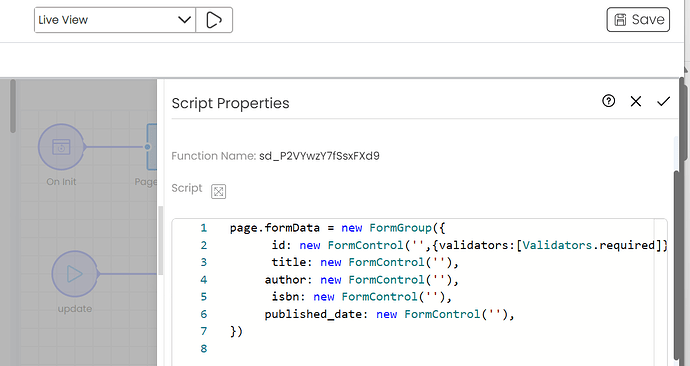Click the On Init label
The height and width of the screenshot is (366, 690).
click(61, 182)
